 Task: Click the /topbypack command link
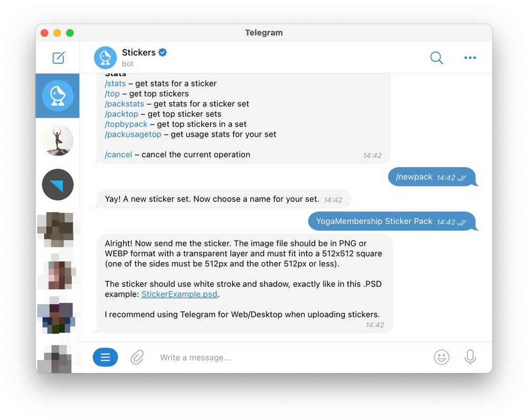pyautogui.click(x=126, y=124)
